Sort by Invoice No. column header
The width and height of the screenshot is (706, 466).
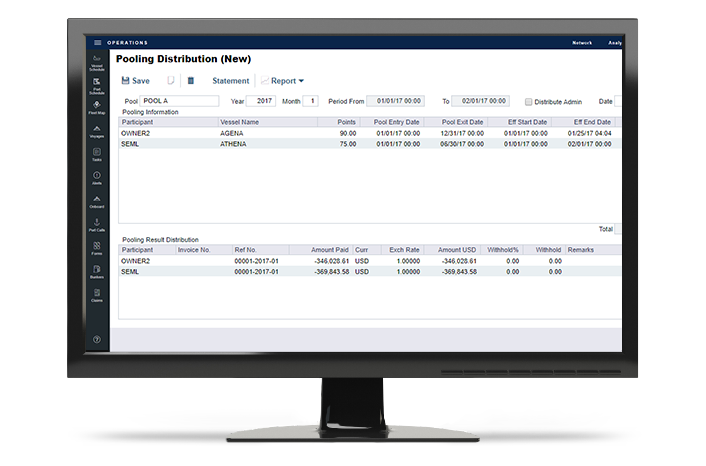tap(203, 250)
